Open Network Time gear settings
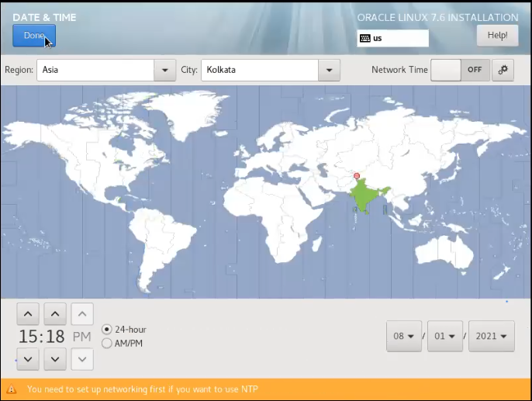The image size is (532, 401). 503,70
